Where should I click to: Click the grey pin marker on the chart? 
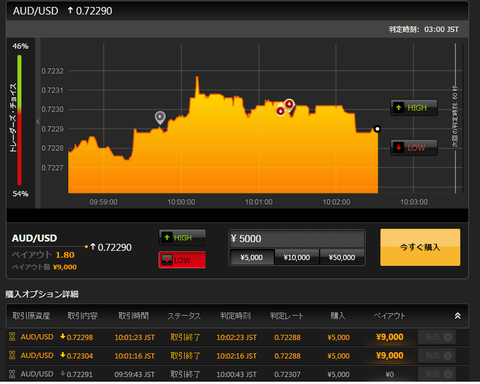(160, 118)
